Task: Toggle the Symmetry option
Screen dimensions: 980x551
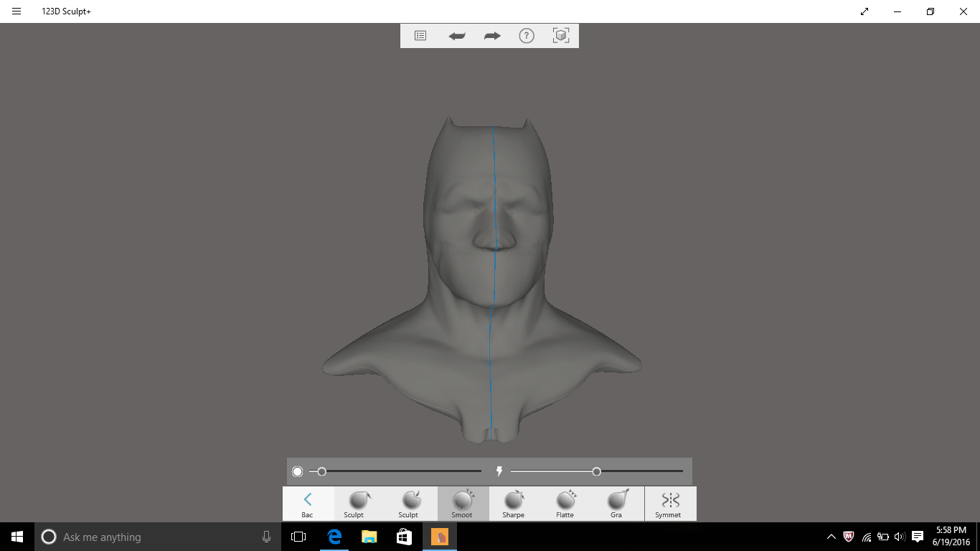Action: coord(670,504)
